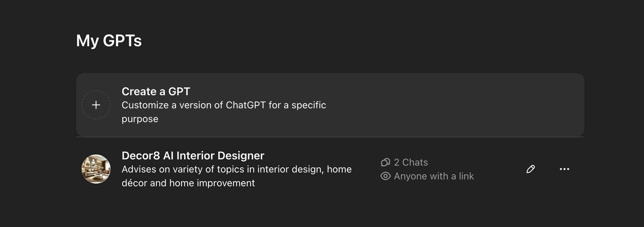
Task: Click the Decor8 description about interior design advice
Action: tap(237, 176)
